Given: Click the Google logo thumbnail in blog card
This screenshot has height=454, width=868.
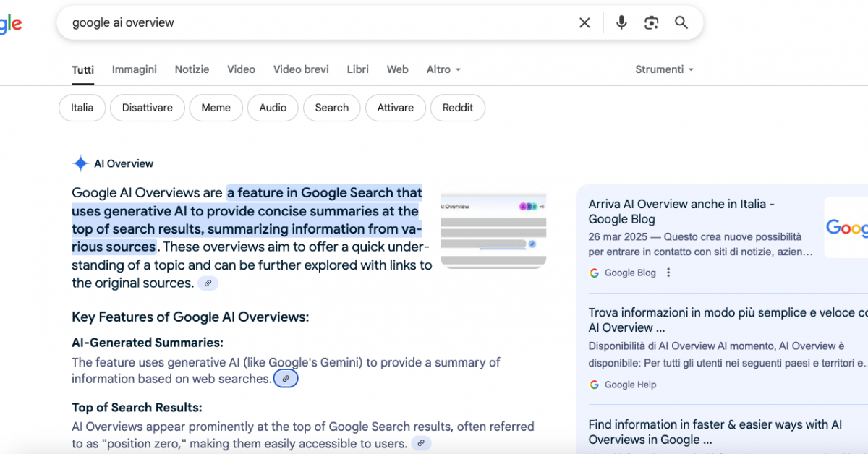Looking at the screenshot, I should [x=846, y=228].
